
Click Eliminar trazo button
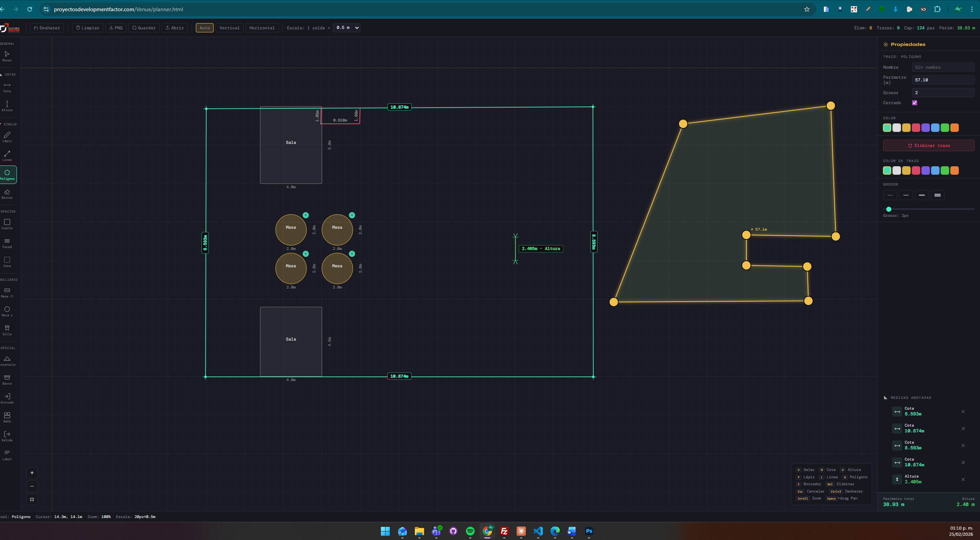point(929,145)
